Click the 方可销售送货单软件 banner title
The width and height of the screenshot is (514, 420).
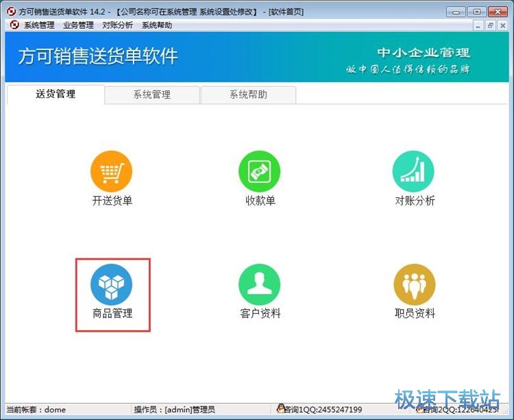tap(98, 55)
